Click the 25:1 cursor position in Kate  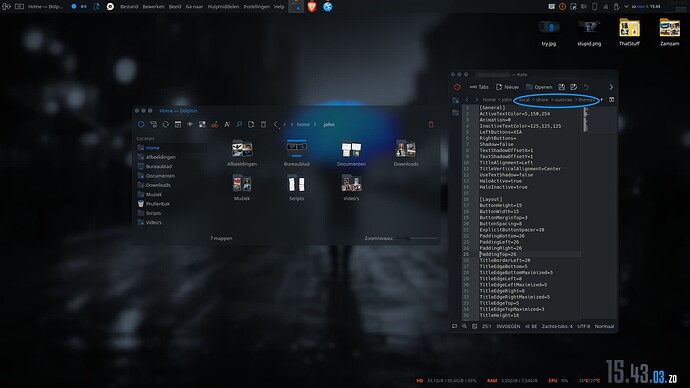(x=487, y=326)
